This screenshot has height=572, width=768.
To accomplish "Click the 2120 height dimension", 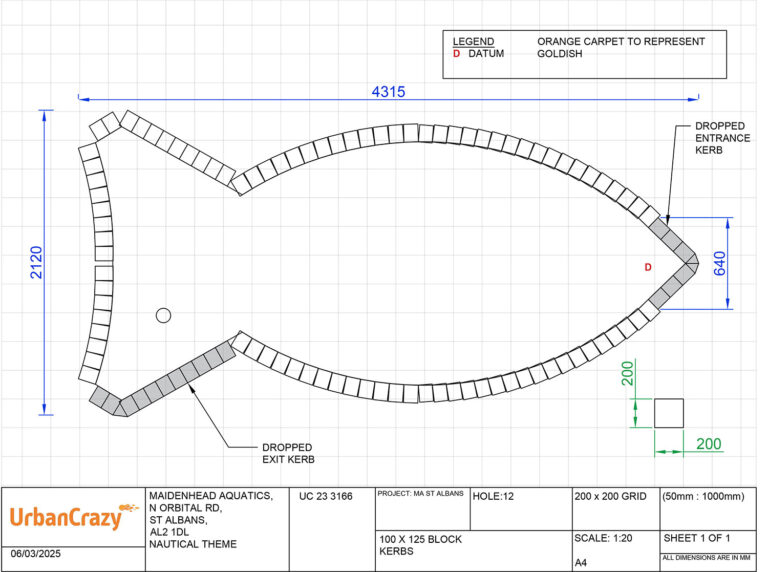I will point(36,262).
